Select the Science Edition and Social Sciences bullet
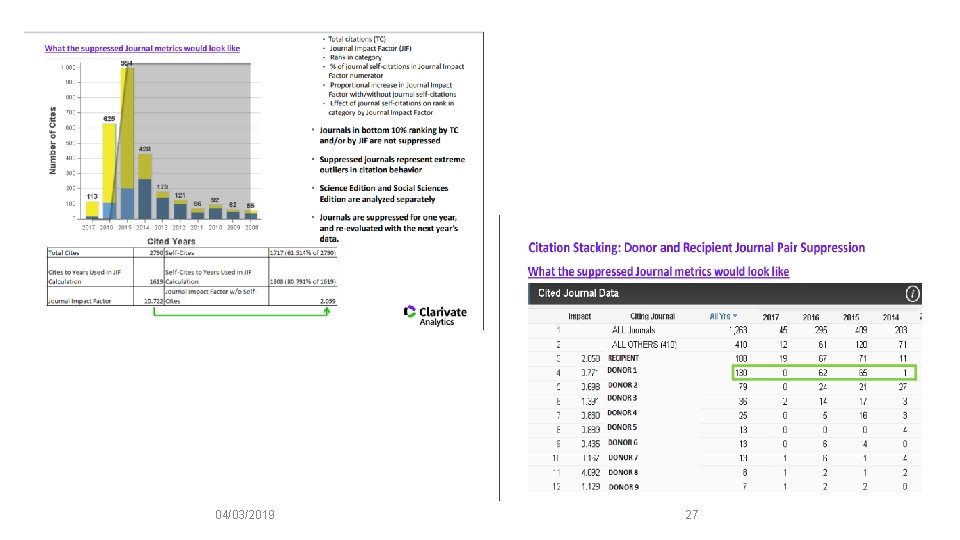 coord(383,193)
